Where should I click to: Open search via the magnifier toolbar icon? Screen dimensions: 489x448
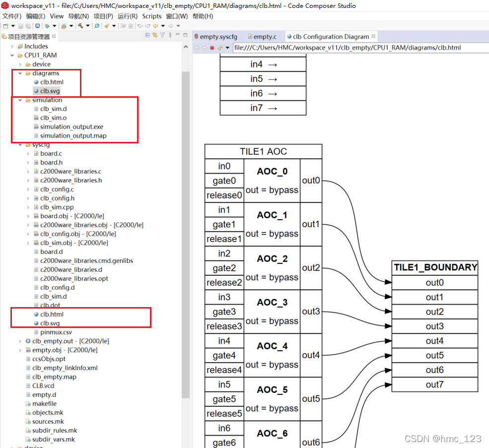point(97,25)
